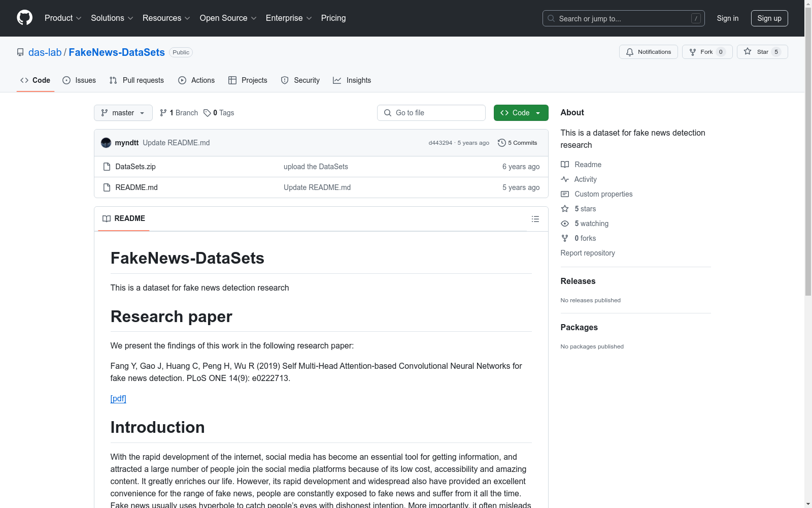Open the Insights tab

352,80
